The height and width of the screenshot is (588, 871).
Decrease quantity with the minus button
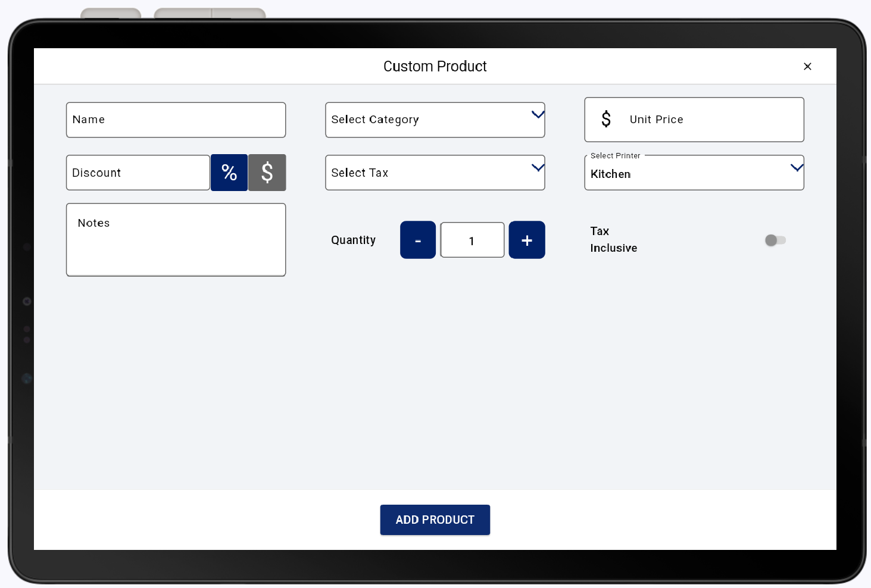[418, 240]
